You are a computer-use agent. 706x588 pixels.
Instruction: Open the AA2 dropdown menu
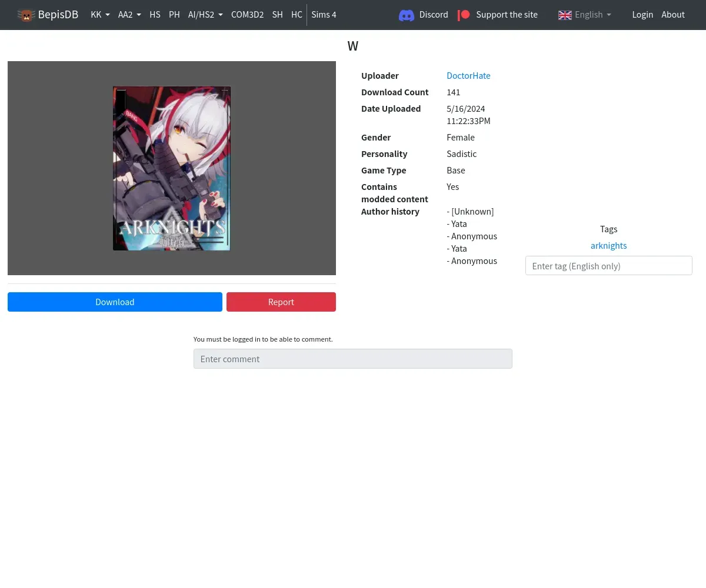click(x=129, y=15)
